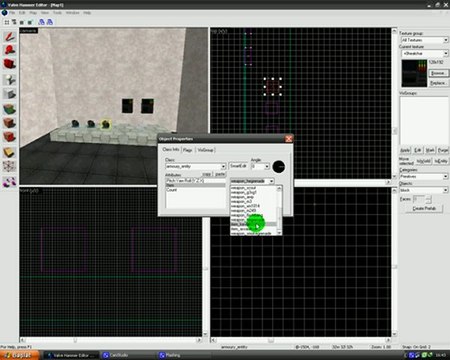Click the dropdown list scroll down arrow
450x360 pixels.
[279, 232]
